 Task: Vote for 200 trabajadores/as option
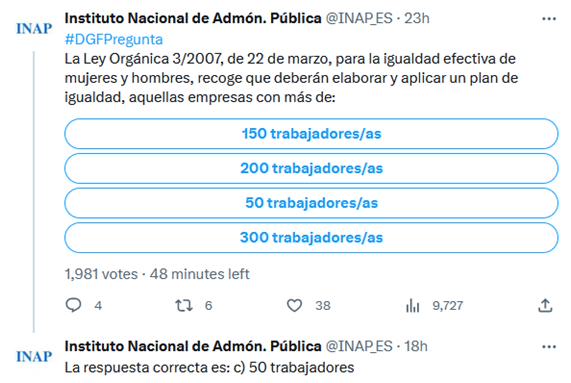[311, 168]
